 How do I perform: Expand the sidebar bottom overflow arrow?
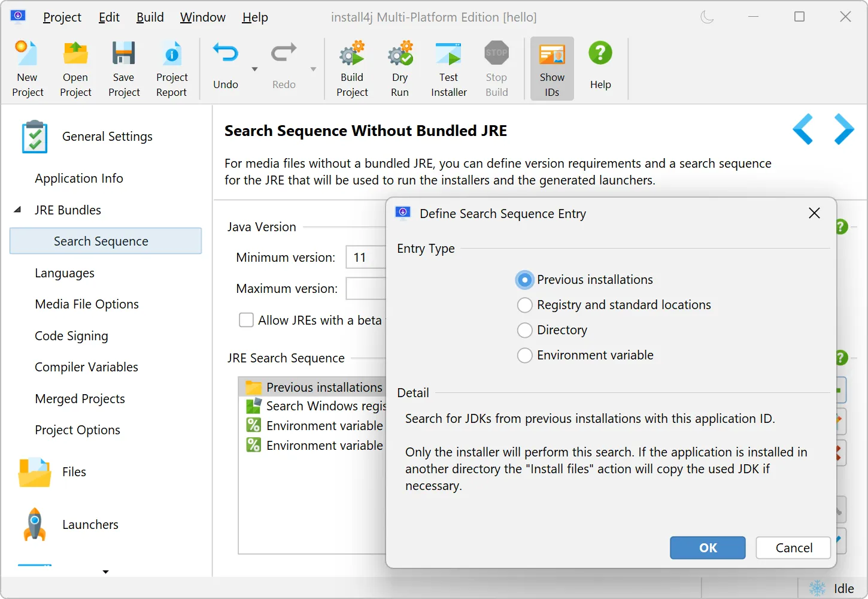(x=106, y=572)
